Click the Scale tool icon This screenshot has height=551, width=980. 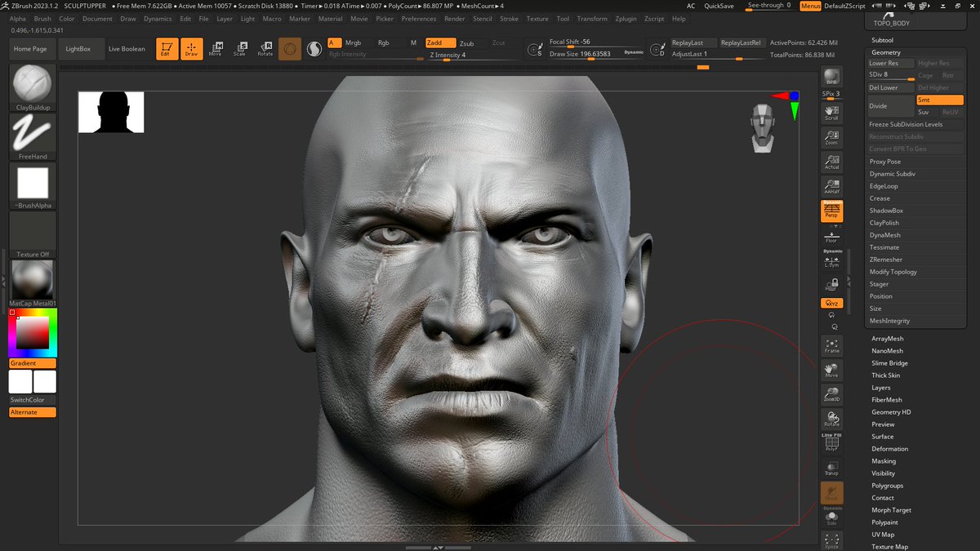coord(239,49)
